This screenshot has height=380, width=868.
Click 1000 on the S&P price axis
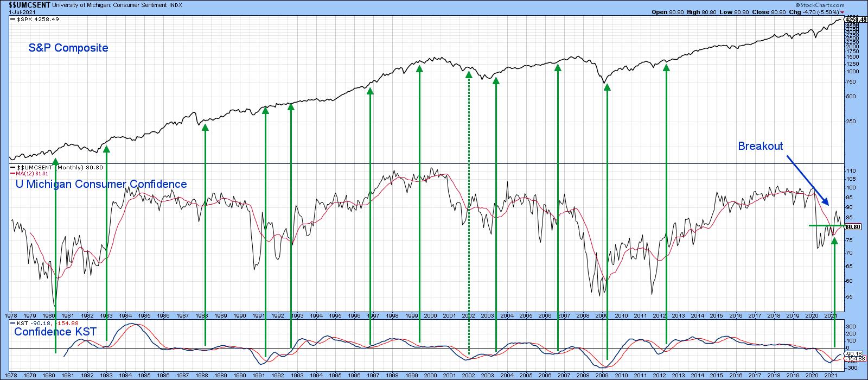(x=853, y=72)
